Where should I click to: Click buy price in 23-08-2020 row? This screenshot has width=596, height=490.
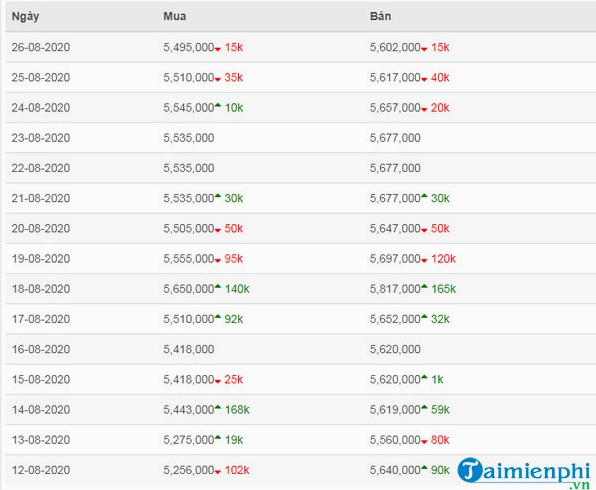tap(189, 138)
